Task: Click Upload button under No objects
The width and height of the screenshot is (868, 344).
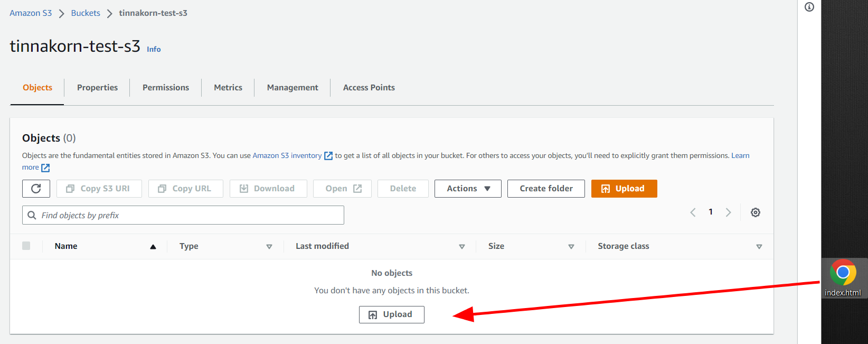Action: (x=392, y=314)
